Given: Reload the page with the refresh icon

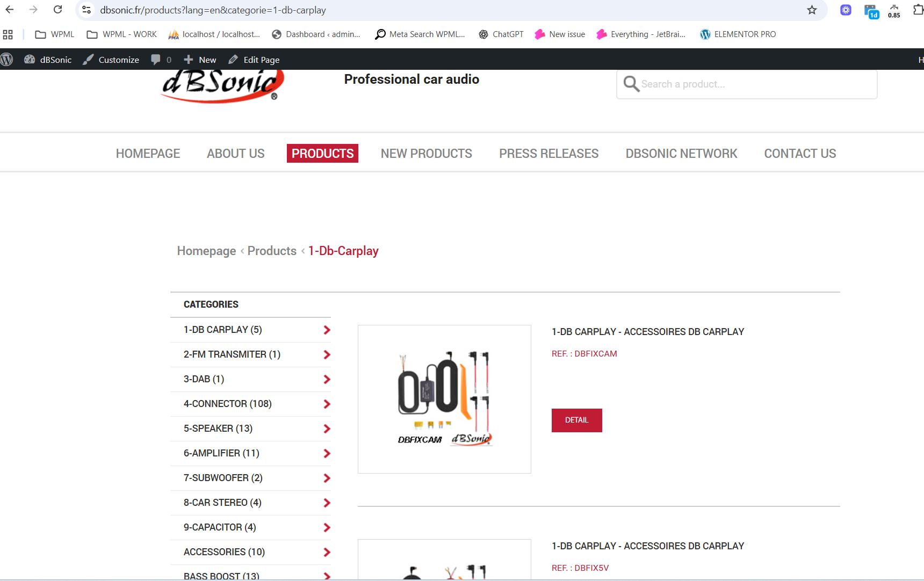Looking at the screenshot, I should tap(57, 10).
